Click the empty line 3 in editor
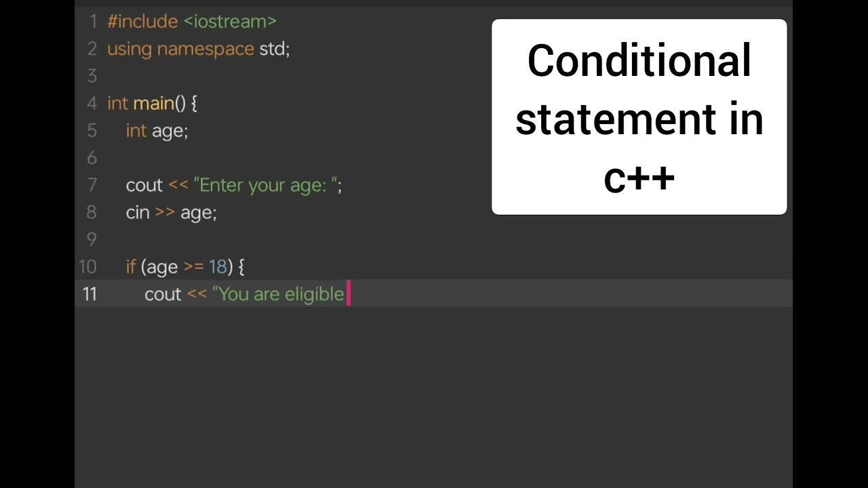The image size is (868, 488). click(x=434, y=76)
